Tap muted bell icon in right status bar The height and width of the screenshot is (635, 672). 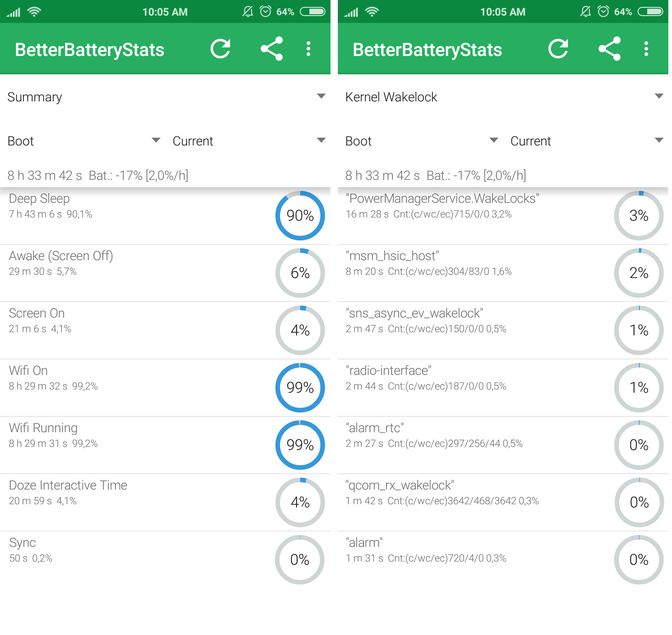tap(585, 11)
